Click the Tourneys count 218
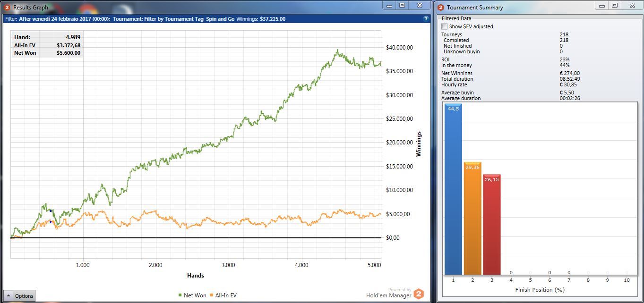Screen dimensions: 644x303 [x=564, y=34]
